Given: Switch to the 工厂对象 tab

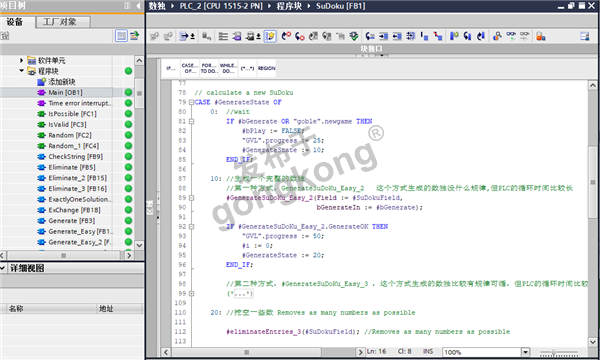Looking at the screenshot, I should 60,22.
